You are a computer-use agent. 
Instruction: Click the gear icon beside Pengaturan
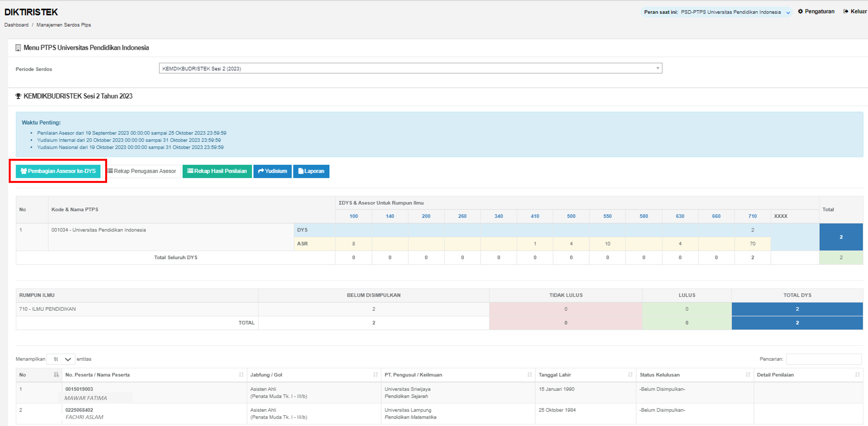(x=800, y=11)
